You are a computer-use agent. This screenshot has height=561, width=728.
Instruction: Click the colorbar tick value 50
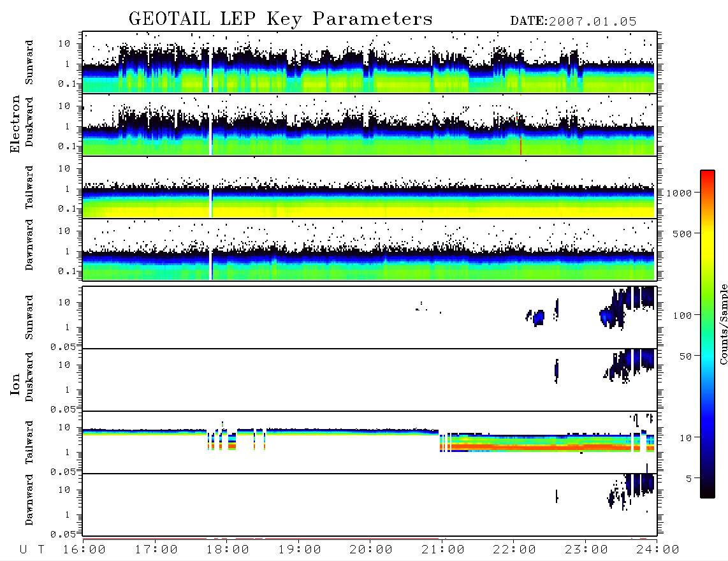coord(685,356)
